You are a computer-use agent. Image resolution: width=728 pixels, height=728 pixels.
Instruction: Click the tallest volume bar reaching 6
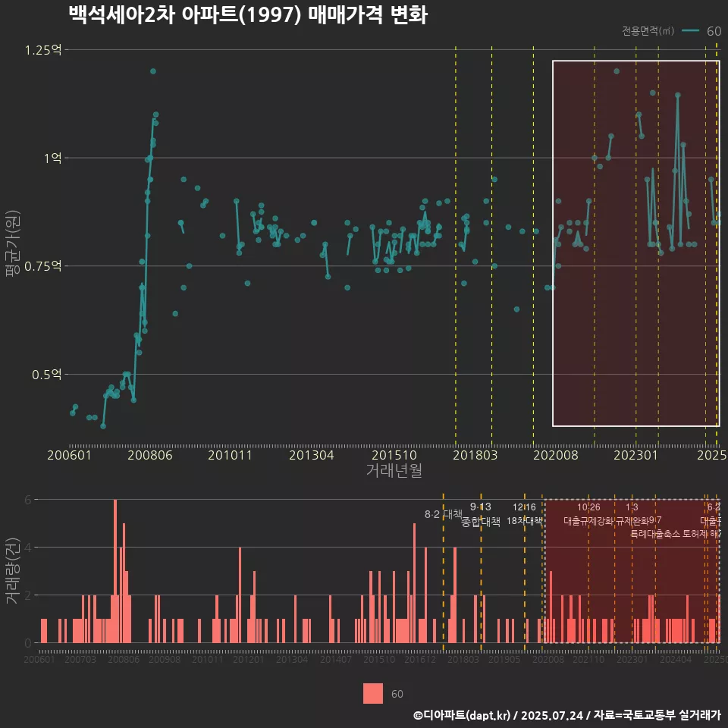115,571
